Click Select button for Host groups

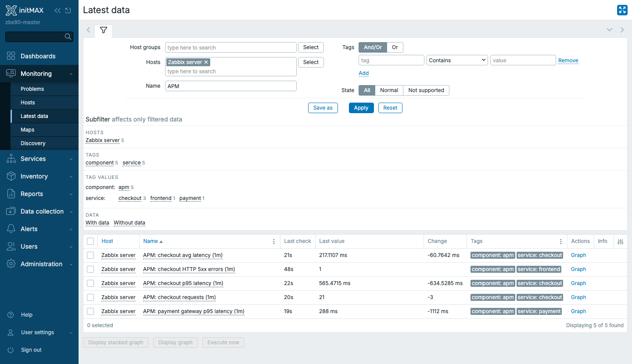coord(311,47)
